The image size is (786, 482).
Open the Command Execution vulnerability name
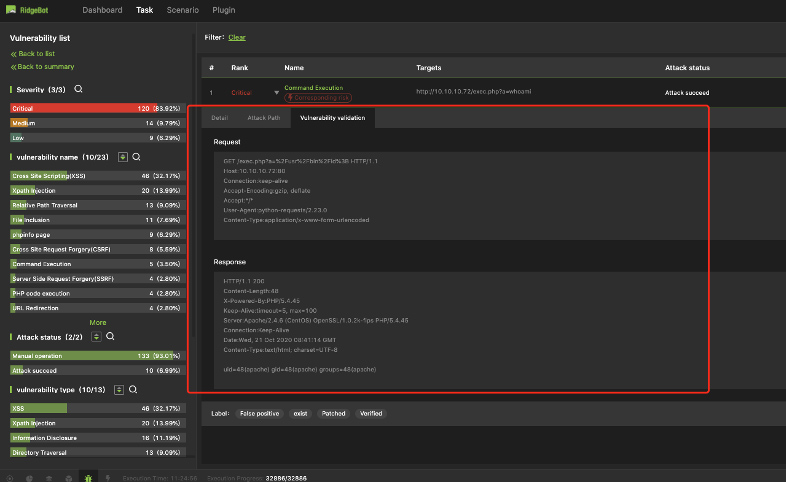[x=314, y=88]
